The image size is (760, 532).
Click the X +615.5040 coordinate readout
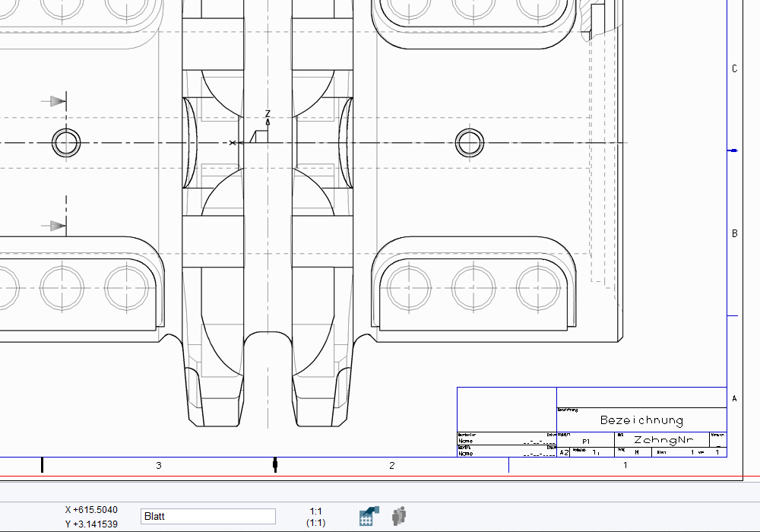click(x=91, y=510)
